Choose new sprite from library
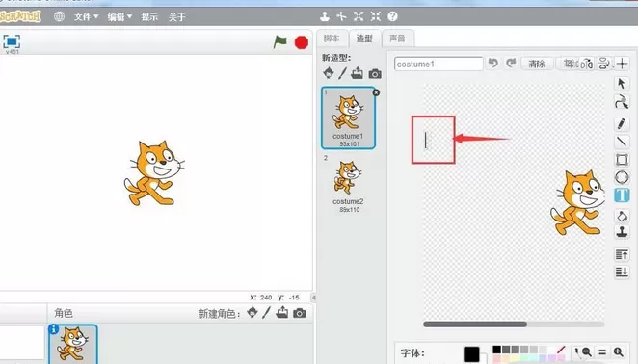 (253, 312)
